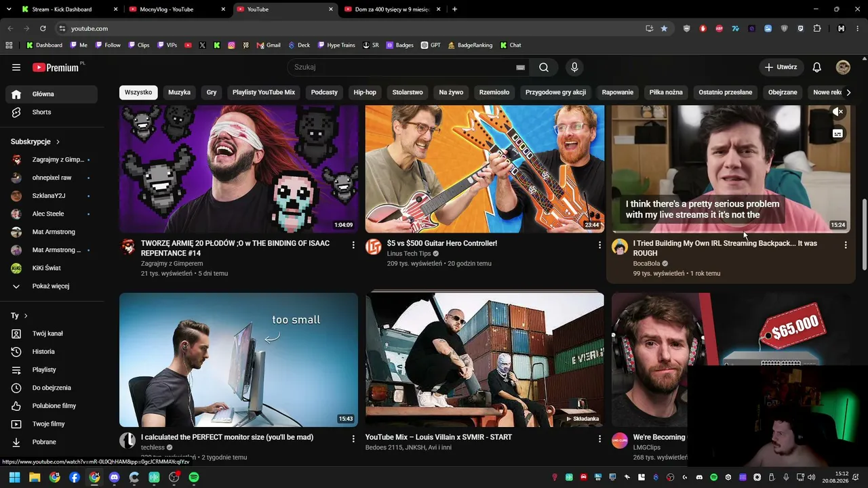Open the Zagrajmy z Gimperem channel name link
This screenshot has height=488, width=868.
tap(172, 264)
